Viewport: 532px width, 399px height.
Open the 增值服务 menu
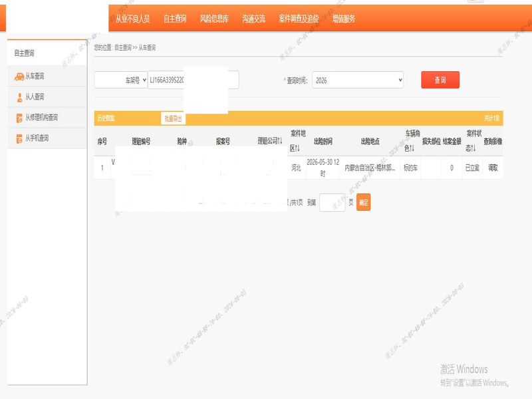coord(343,19)
